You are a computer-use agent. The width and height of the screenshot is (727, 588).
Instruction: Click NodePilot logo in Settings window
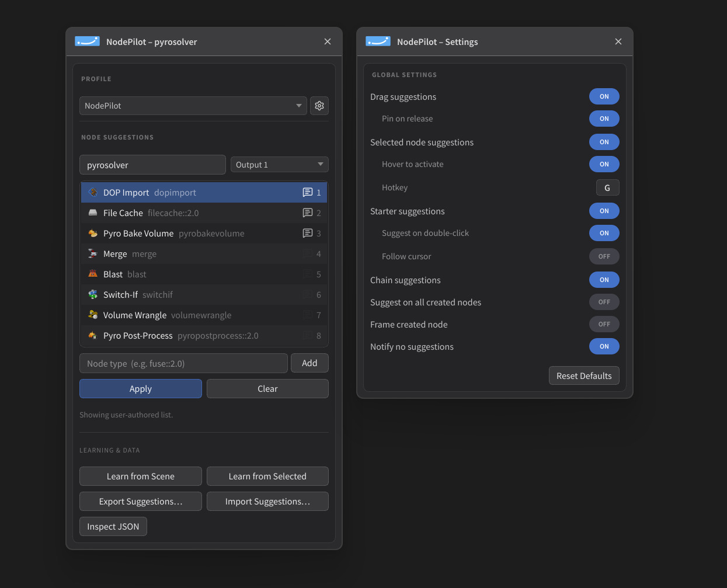378,41
